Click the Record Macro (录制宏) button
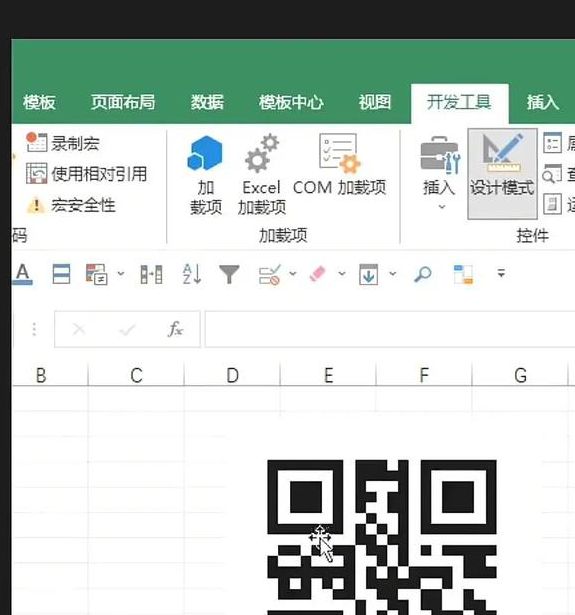 pyautogui.click(x=63, y=143)
